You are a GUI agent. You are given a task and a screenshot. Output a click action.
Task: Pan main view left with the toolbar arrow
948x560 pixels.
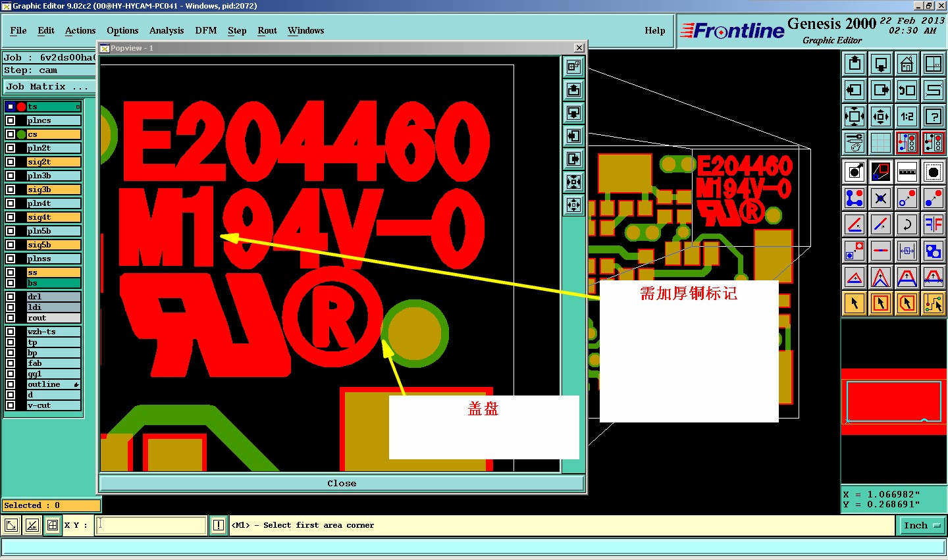point(855,90)
